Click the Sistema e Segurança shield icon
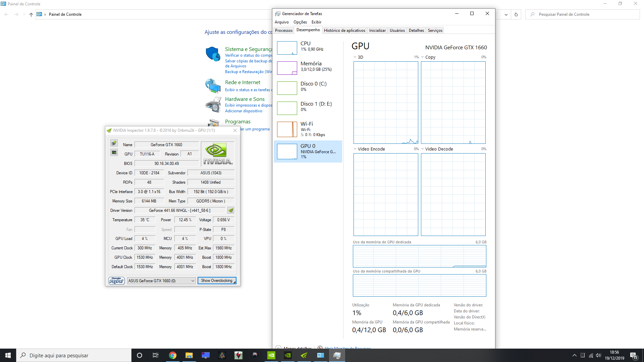This screenshot has height=362, width=644. [213, 54]
